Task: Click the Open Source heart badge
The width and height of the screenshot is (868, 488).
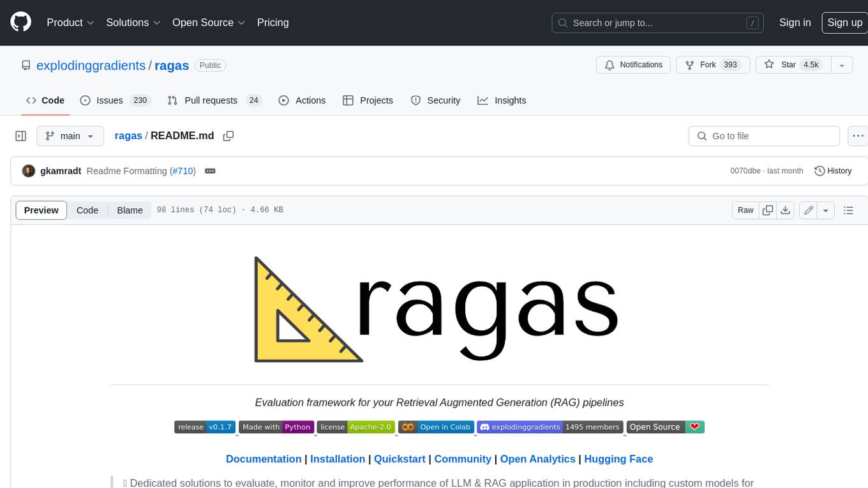Action: (666, 427)
